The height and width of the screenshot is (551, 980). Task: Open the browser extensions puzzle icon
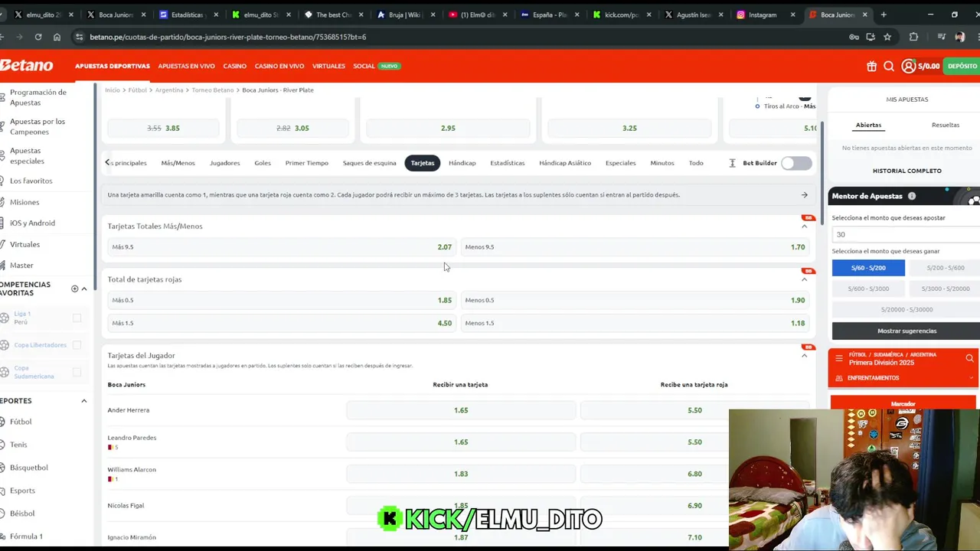point(913,37)
